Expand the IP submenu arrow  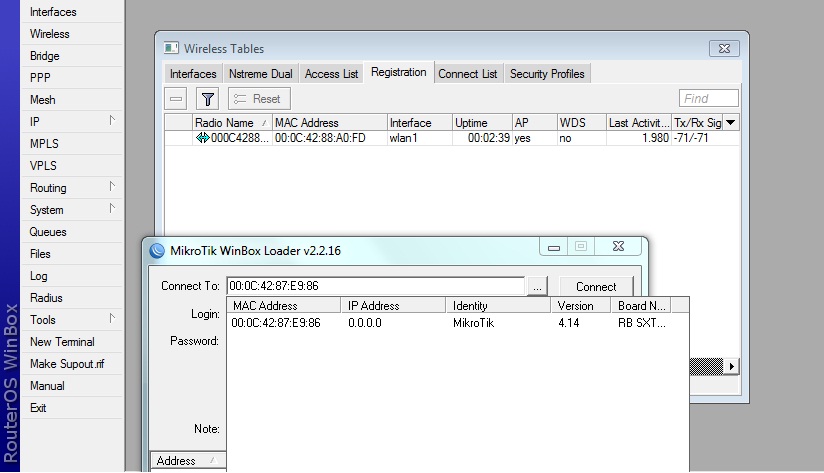click(112, 121)
